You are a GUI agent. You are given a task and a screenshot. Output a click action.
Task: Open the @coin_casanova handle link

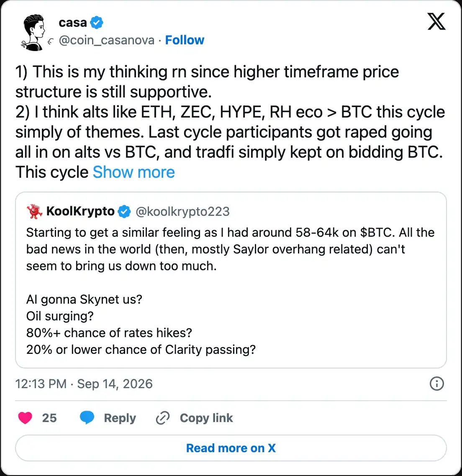pyautogui.click(x=107, y=41)
